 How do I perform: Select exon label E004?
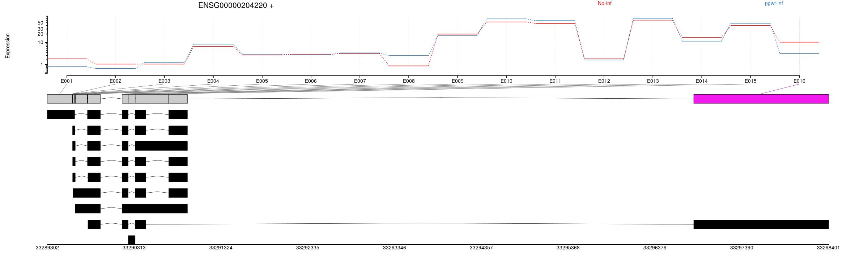pos(213,81)
